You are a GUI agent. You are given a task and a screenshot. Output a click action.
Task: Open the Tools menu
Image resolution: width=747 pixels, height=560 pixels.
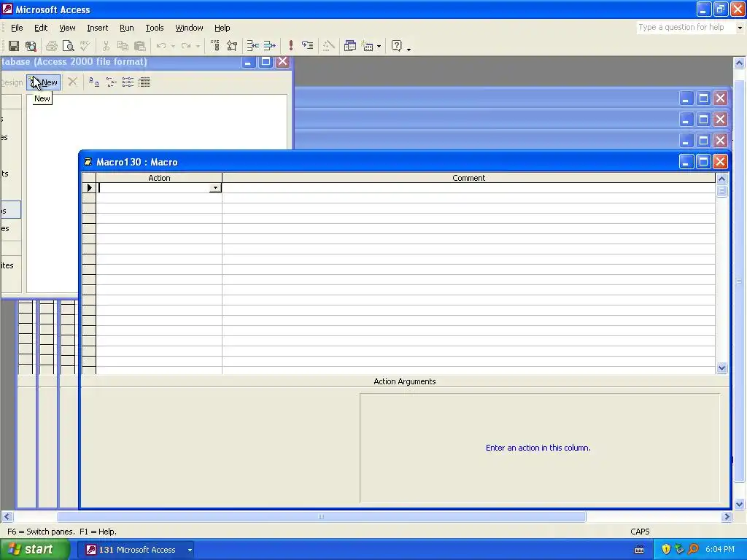pyautogui.click(x=155, y=28)
